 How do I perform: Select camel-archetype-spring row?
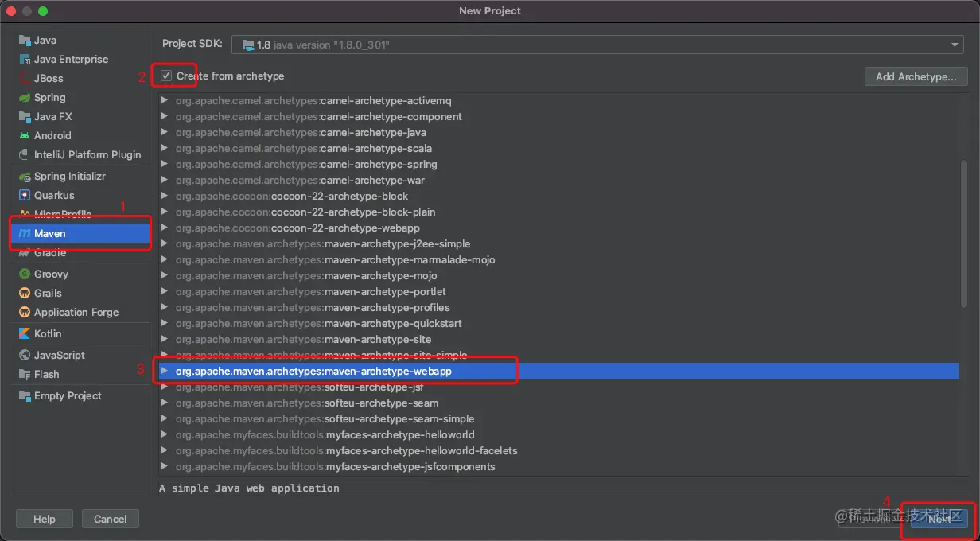pos(558,164)
